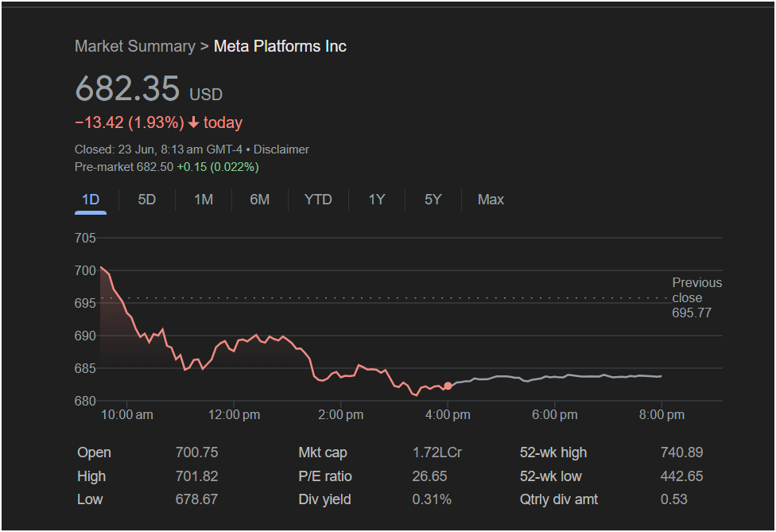Click the 690 price axis label
776x532 pixels.
(x=85, y=336)
